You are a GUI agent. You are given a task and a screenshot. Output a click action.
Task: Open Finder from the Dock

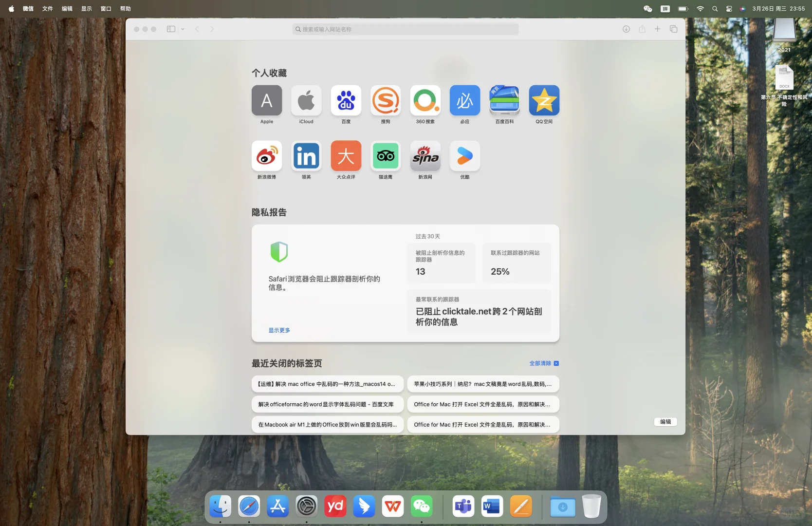click(220, 507)
